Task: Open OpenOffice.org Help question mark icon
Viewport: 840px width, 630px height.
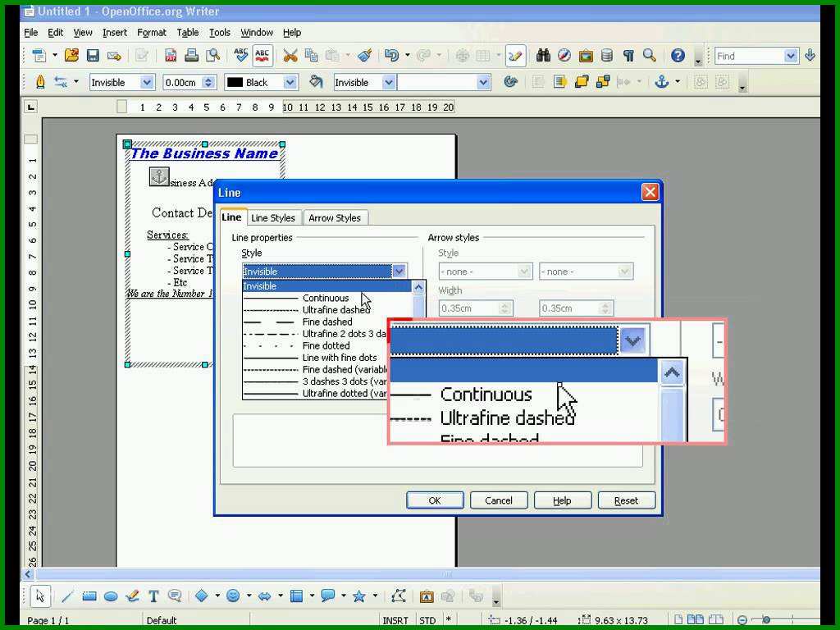Action: 678,55
